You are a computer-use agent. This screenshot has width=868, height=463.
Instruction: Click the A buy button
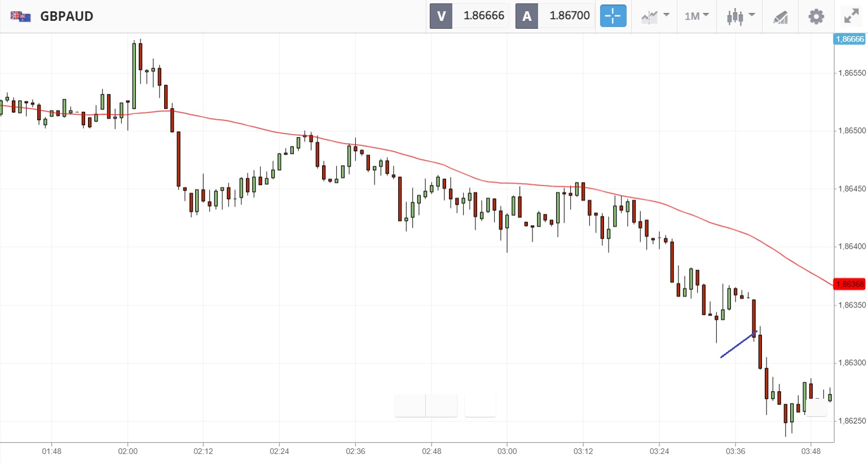tap(527, 16)
